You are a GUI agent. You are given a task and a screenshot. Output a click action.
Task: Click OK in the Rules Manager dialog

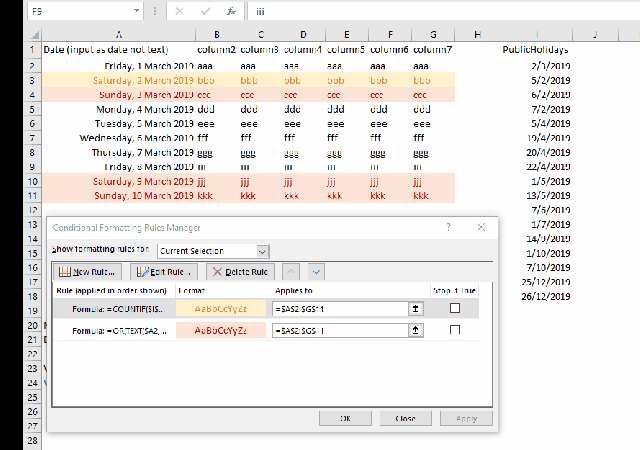click(x=345, y=419)
